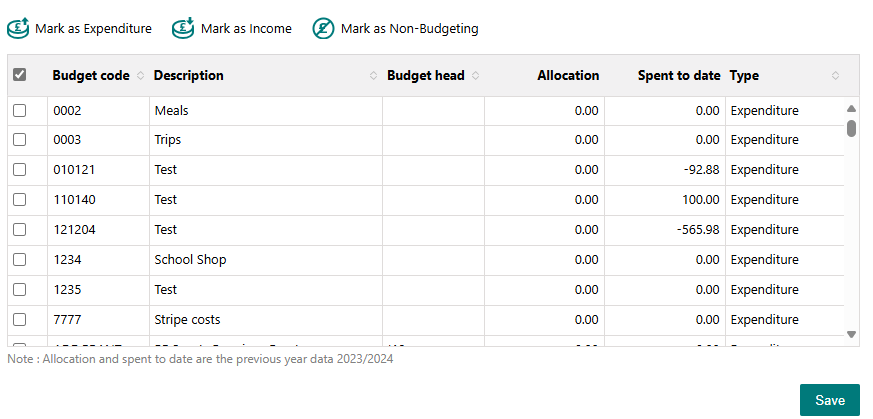Click the Mark as Non-Budgeting crossed icon
873x419 pixels.
[323, 28]
